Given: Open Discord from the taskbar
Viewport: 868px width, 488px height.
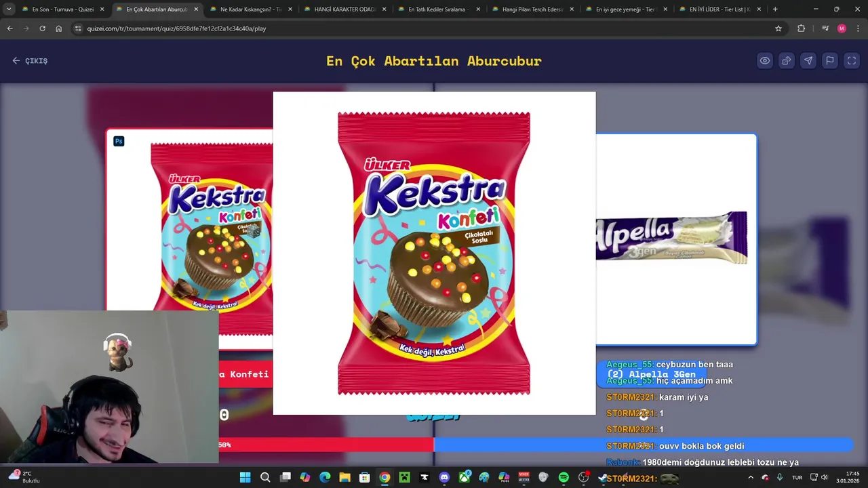Looking at the screenshot, I should pos(444,477).
